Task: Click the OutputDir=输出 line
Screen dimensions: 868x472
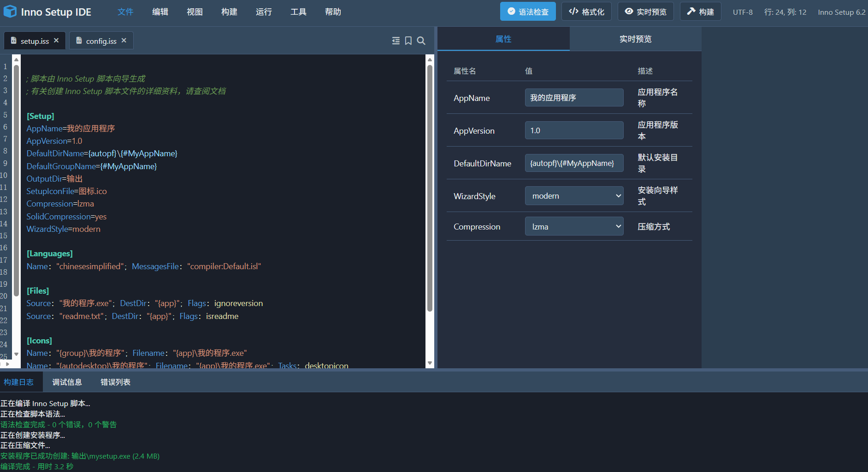Action: (54, 179)
